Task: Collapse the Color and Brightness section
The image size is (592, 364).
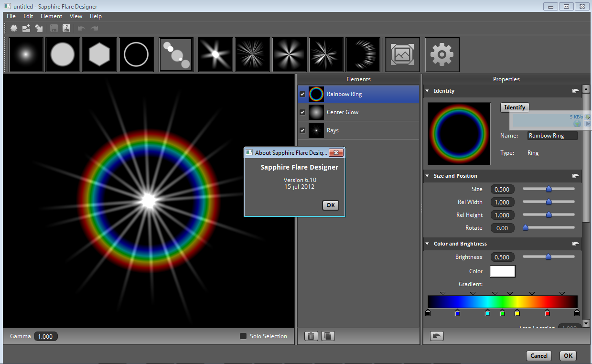Action: point(427,244)
